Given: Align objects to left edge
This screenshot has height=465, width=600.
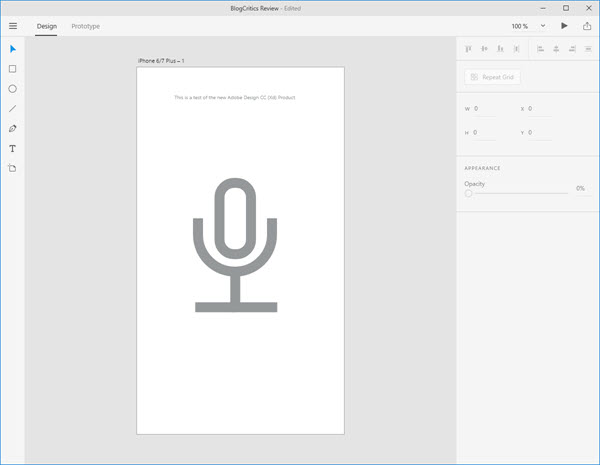Looking at the screenshot, I should pos(540,49).
